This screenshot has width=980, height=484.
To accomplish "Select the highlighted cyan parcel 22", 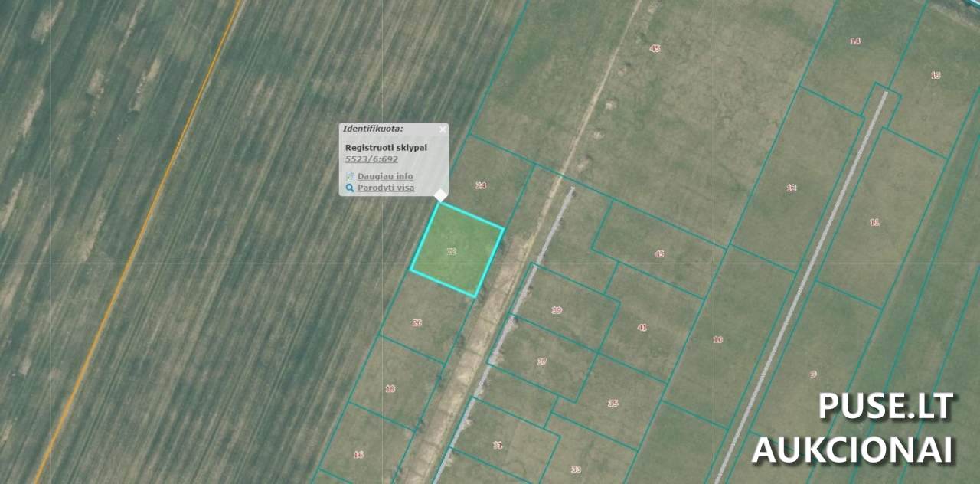I will pos(456,250).
